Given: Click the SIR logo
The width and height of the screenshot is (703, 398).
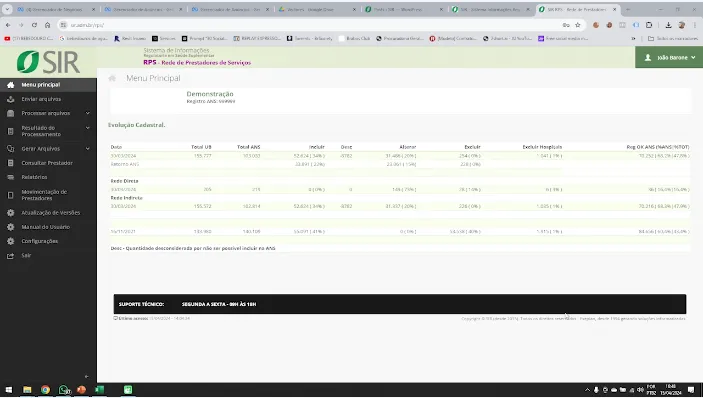Looking at the screenshot, I should tap(48, 62).
